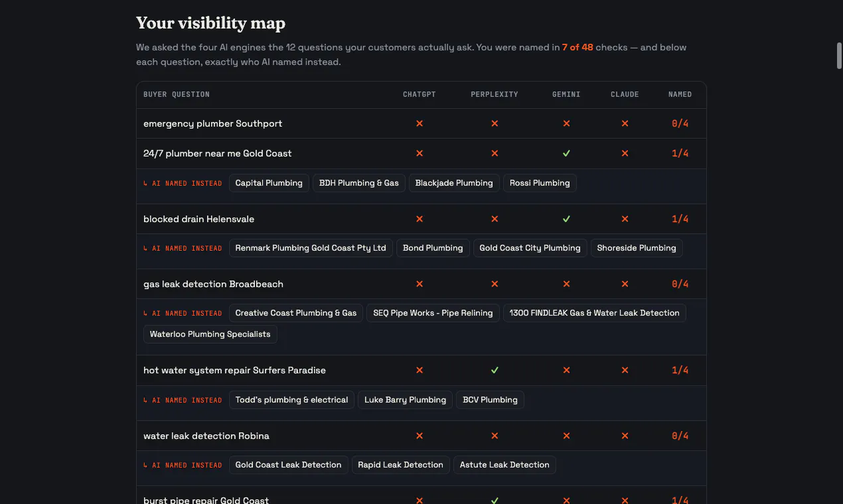Select the Luke Barry Plumbing chip
Image resolution: width=843 pixels, height=504 pixels.
pos(406,400)
